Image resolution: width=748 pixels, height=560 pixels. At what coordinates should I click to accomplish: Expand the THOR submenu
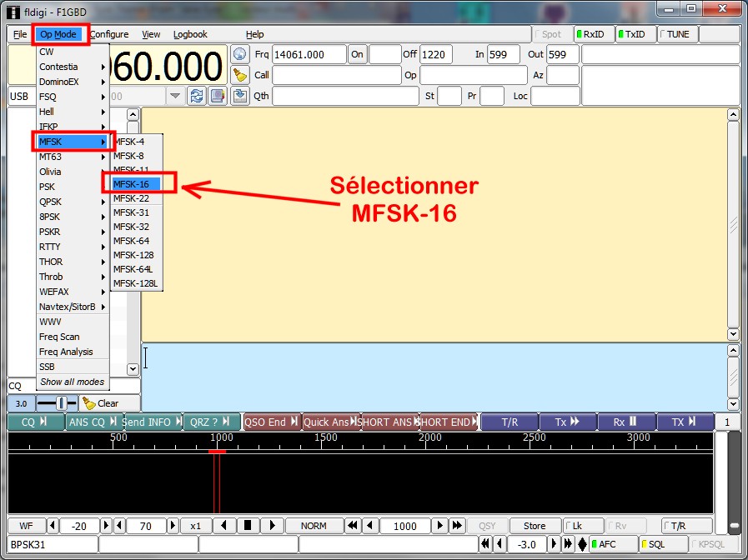tap(73, 262)
